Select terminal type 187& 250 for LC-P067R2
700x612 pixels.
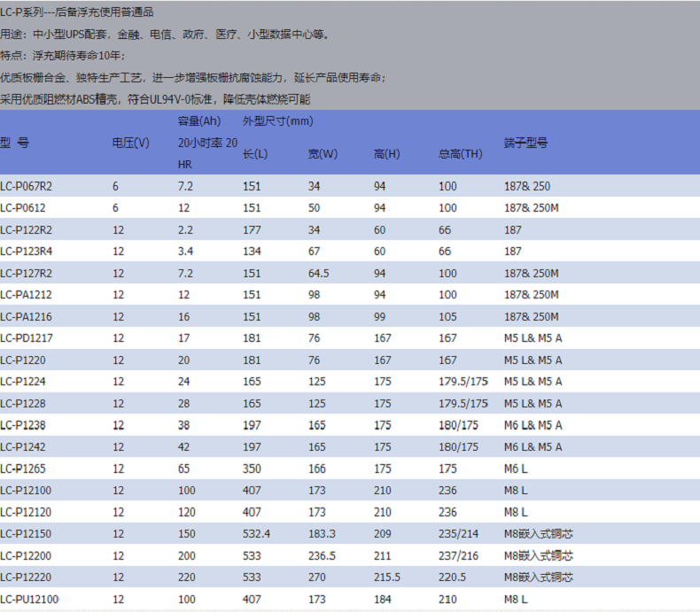tap(527, 187)
